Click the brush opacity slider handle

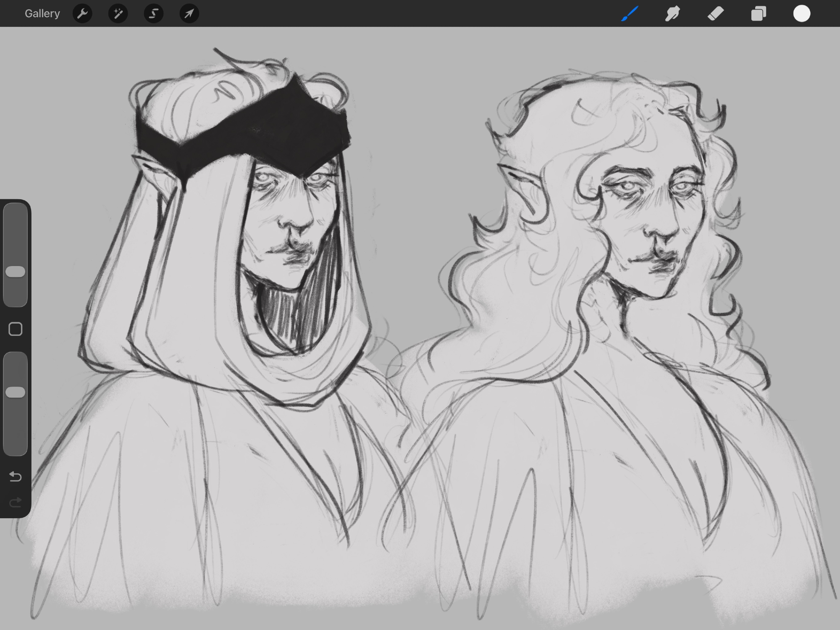(16, 392)
